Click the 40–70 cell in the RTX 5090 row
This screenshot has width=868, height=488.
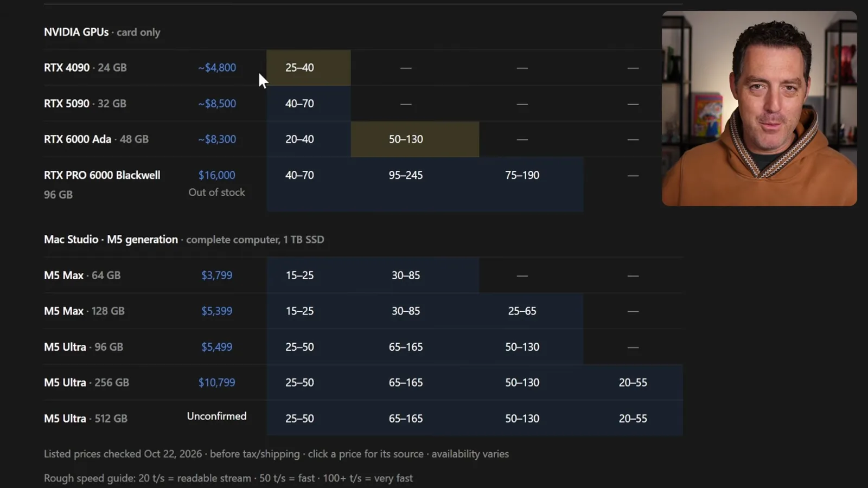coord(309,104)
